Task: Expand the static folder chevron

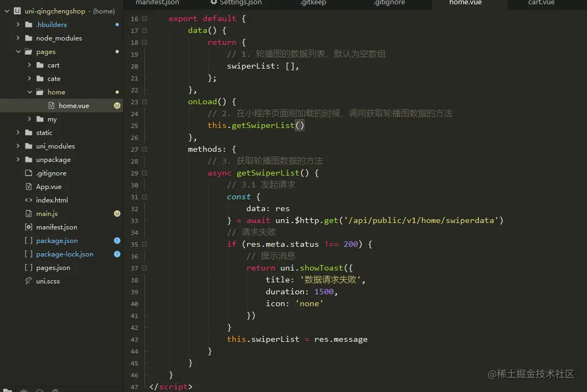Action: (x=18, y=132)
